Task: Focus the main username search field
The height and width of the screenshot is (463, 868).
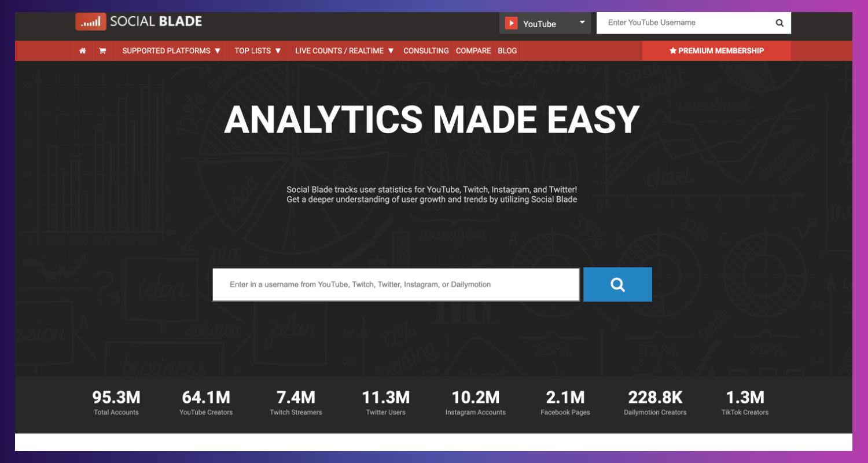Action: point(396,285)
